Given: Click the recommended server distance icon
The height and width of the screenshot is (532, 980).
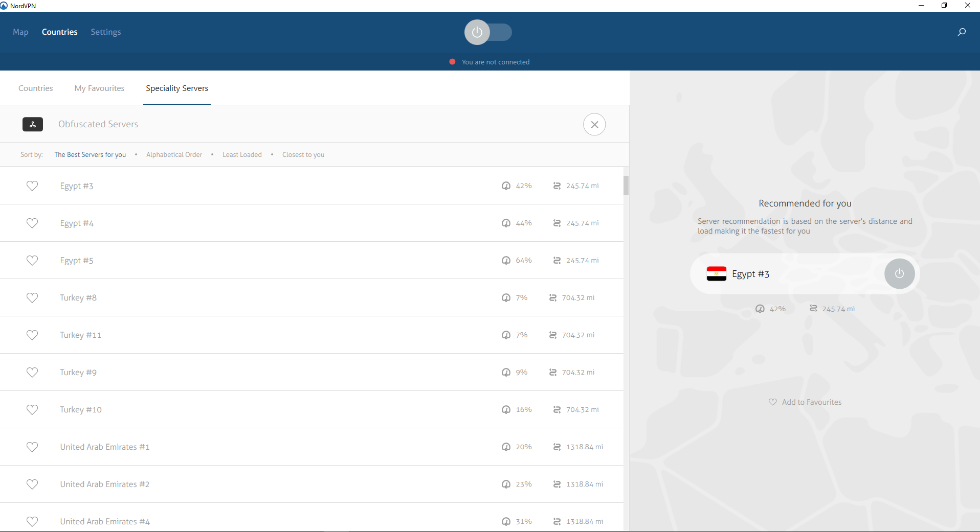Looking at the screenshot, I should [x=813, y=308].
